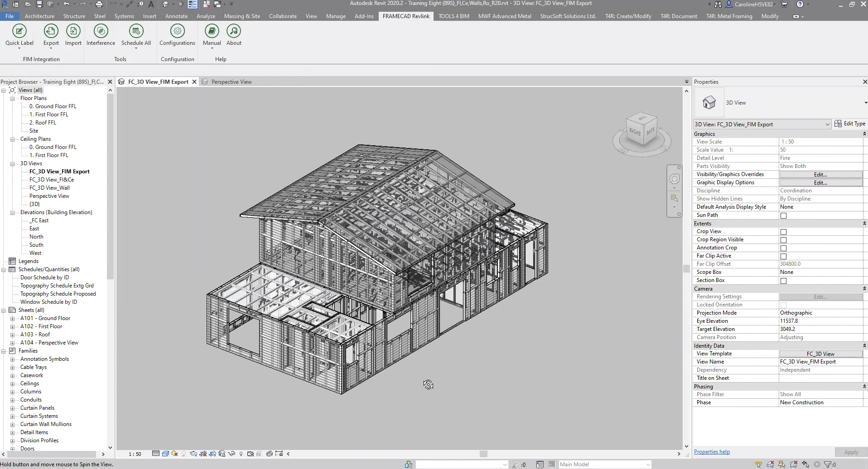The image size is (868, 469).
Task: Expand the Ceilings family category
Action: pos(13,383)
